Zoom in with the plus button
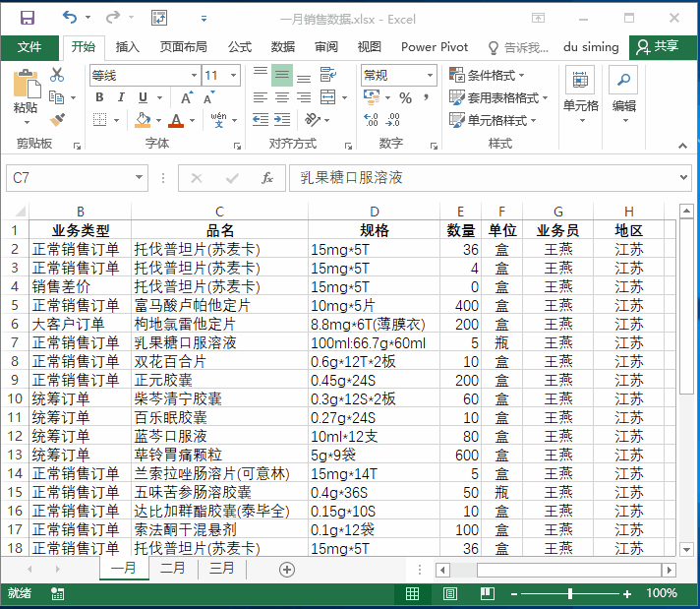The width and height of the screenshot is (700, 609). (627, 594)
